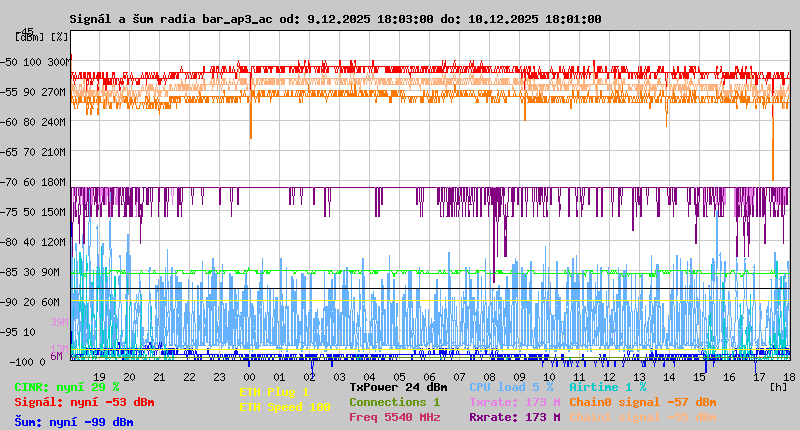800x430 pixels.
Task: Click the yellow ETH Plug legend label
Action: (x=274, y=393)
